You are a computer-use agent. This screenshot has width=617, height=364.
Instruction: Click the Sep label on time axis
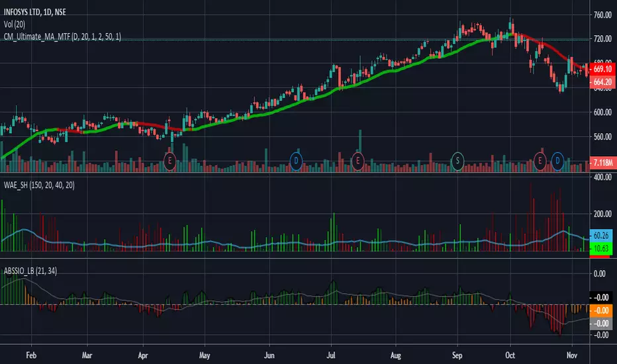pyautogui.click(x=457, y=355)
